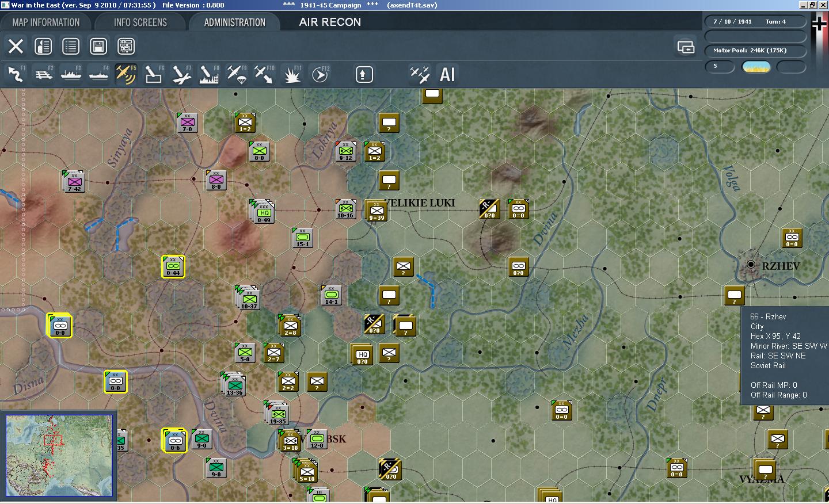Image resolution: width=829 pixels, height=504 pixels.
Task: Select the F1 move mode icon
Action: 16,74
